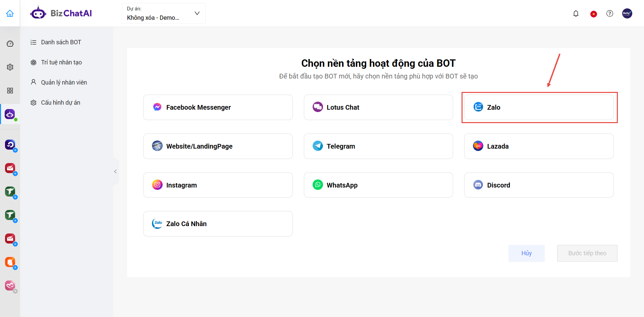
Task: Open the first green shield app icon
Action: [10, 192]
